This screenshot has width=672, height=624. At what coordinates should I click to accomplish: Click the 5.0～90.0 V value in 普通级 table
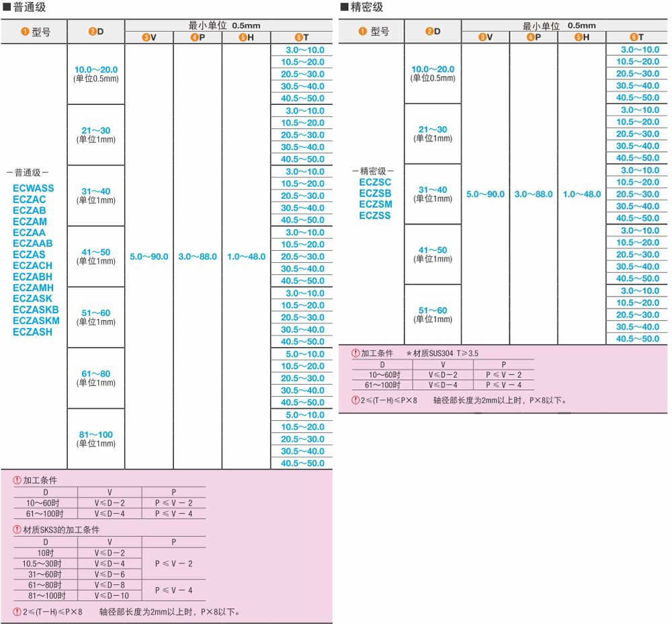tap(149, 257)
